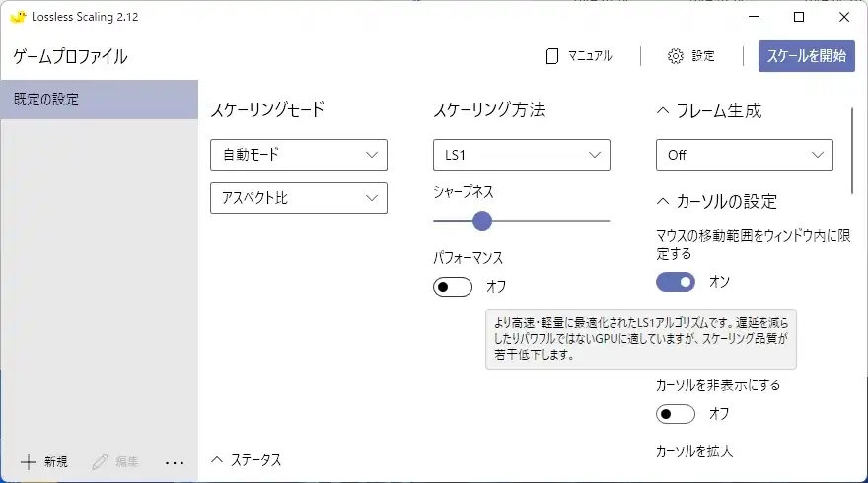
Task: Open 設定 using the gear icon
Action: pyautogui.click(x=676, y=56)
